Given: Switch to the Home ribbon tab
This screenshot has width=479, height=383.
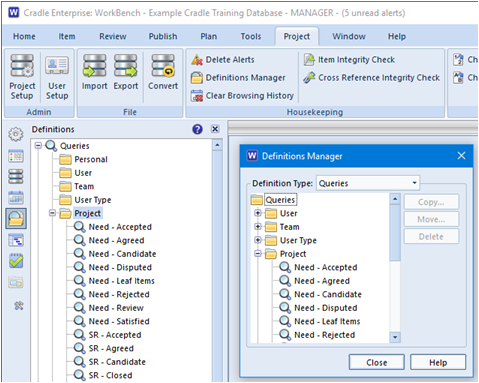Looking at the screenshot, I should click(24, 36).
